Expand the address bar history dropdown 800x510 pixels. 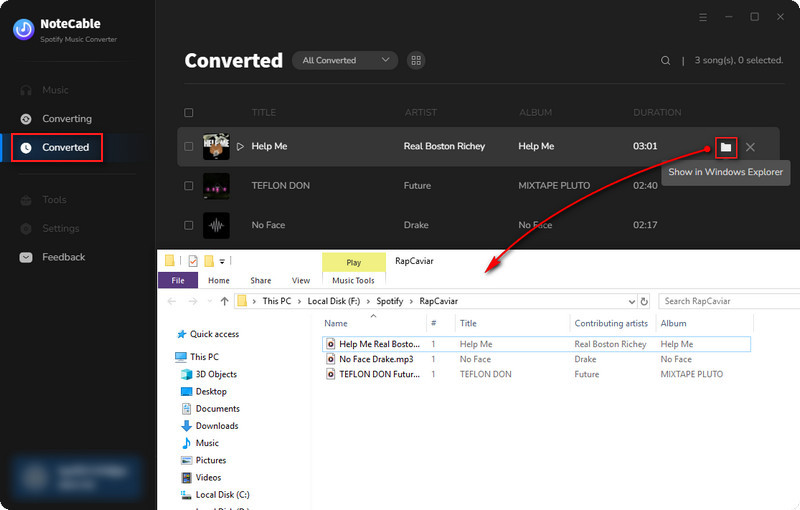click(632, 301)
